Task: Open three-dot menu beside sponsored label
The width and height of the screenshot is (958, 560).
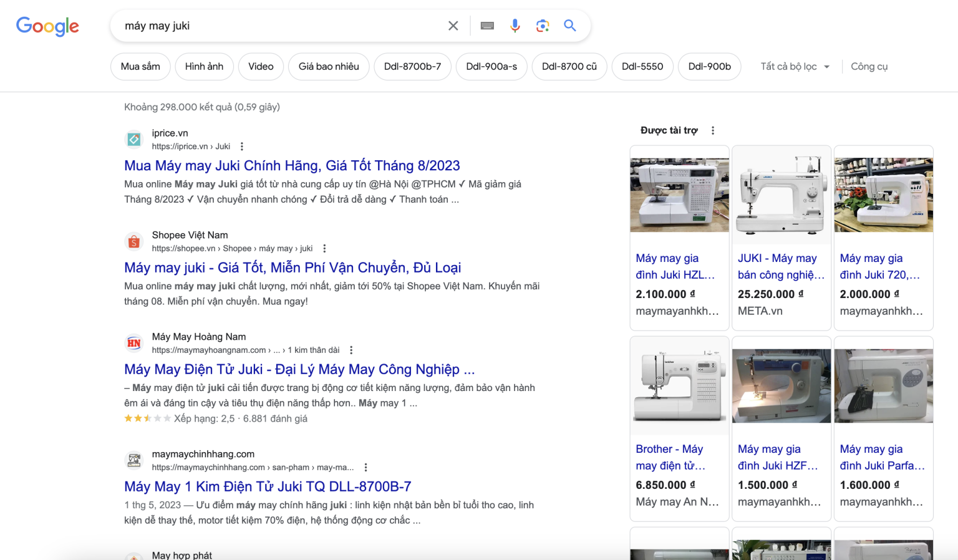Action: coord(713,130)
